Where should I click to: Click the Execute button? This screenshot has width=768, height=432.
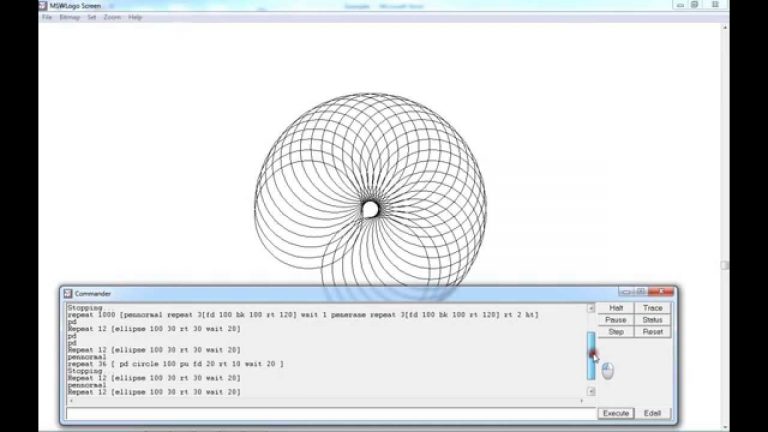click(616, 413)
